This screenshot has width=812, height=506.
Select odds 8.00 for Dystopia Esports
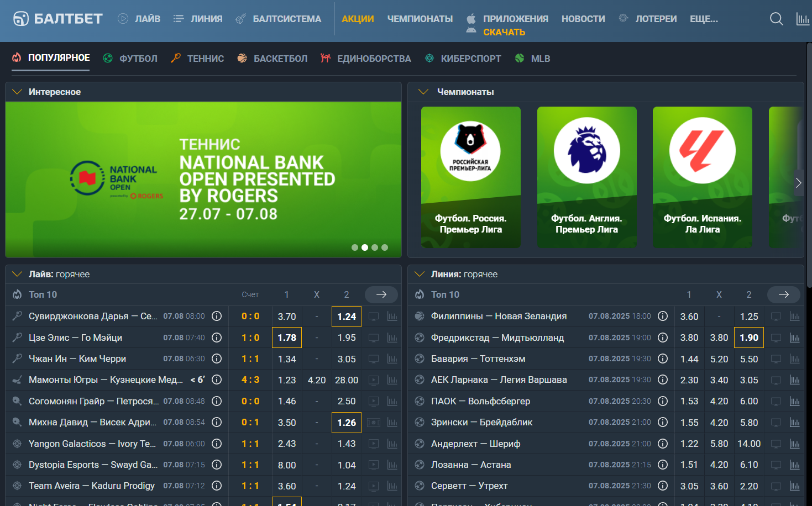click(x=287, y=465)
